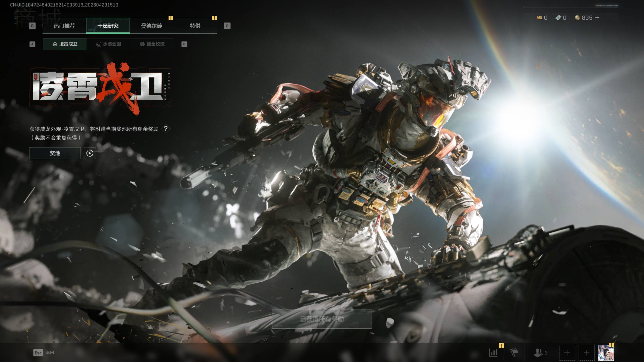Select the 干员研究 tab
Screen dimensions: 644x362
coord(108,26)
